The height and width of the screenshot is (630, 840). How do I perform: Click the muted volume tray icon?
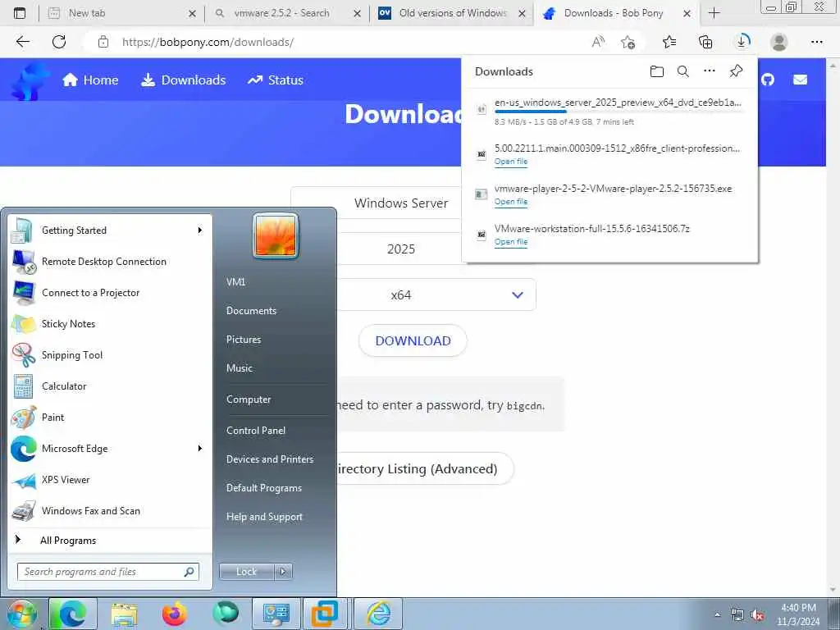pos(757,615)
